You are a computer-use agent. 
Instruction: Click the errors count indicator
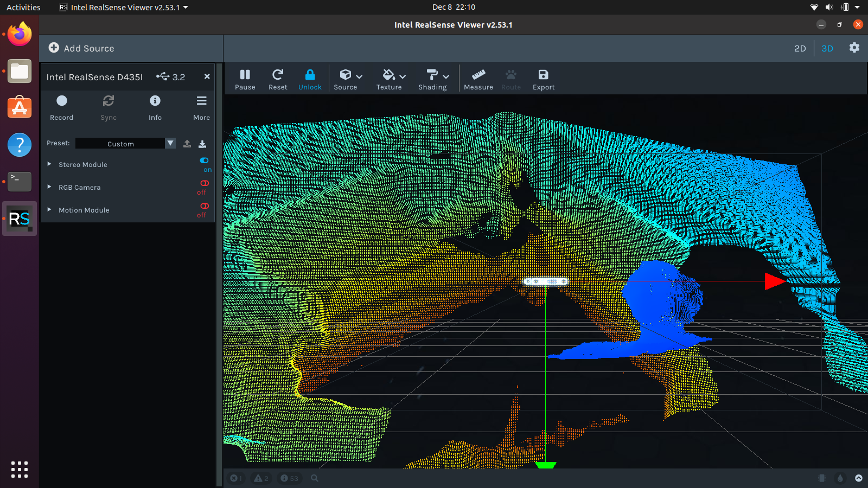[236, 478]
